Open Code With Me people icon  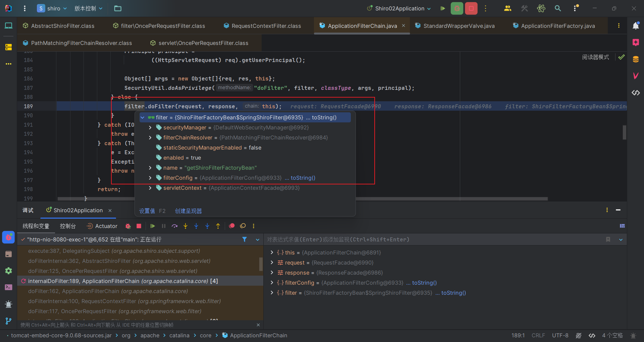tap(507, 8)
